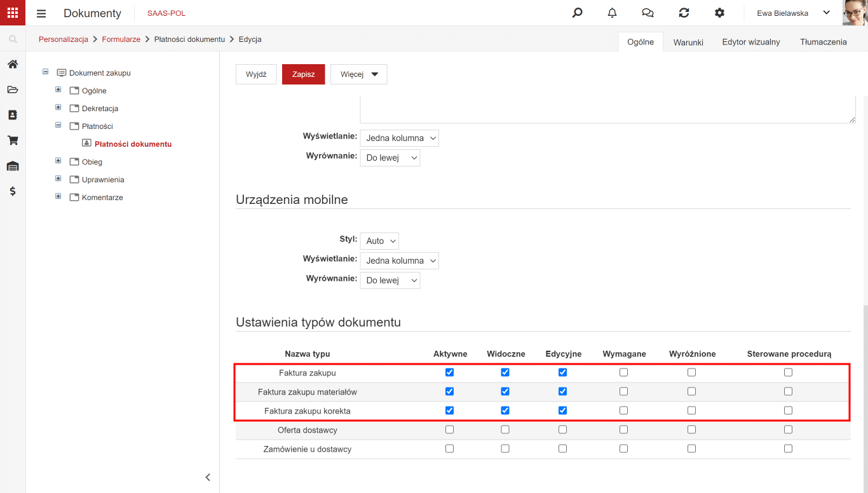Enable Widoczne for Oferta dostawcy
Image resolution: width=868 pixels, height=493 pixels.
[505, 429]
